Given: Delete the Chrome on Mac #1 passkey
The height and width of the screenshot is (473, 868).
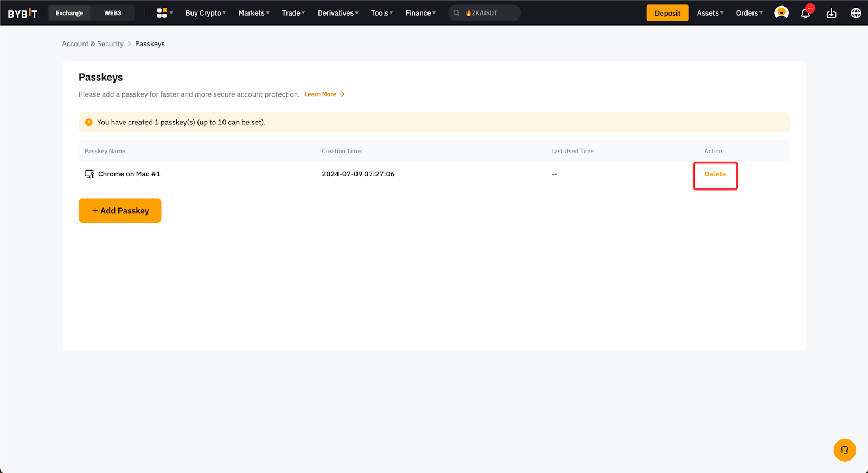Looking at the screenshot, I should click(x=715, y=174).
